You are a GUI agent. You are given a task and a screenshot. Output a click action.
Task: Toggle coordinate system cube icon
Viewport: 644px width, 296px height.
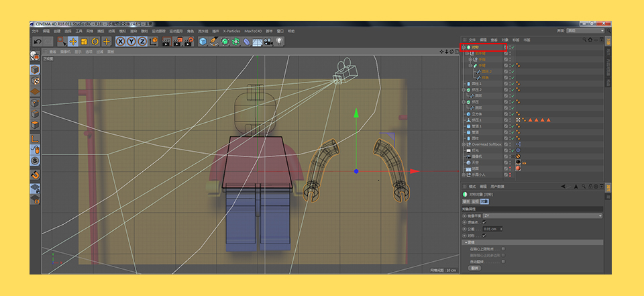[154, 42]
